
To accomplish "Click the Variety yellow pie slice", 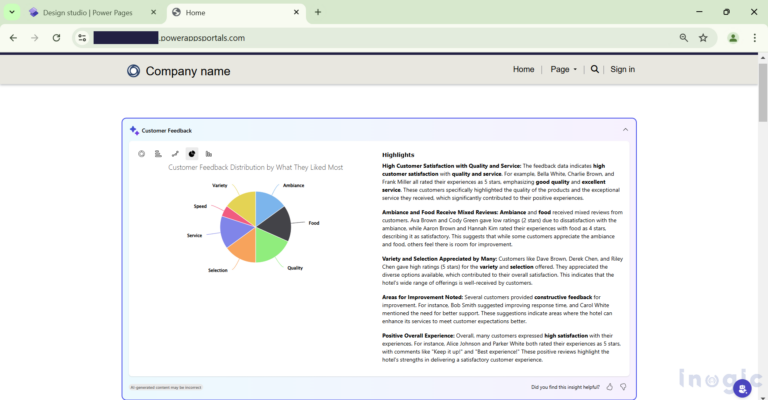I will (x=243, y=205).
